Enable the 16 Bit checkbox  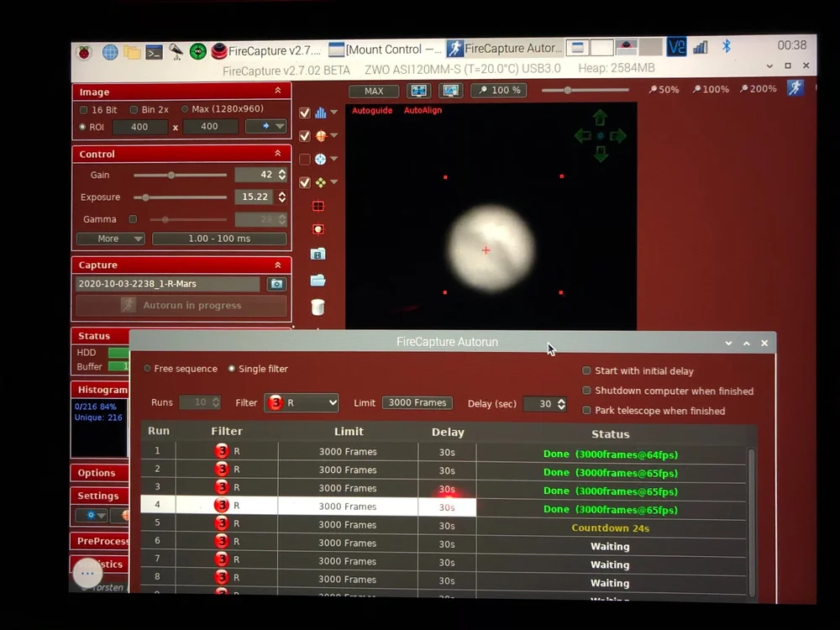(x=83, y=110)
